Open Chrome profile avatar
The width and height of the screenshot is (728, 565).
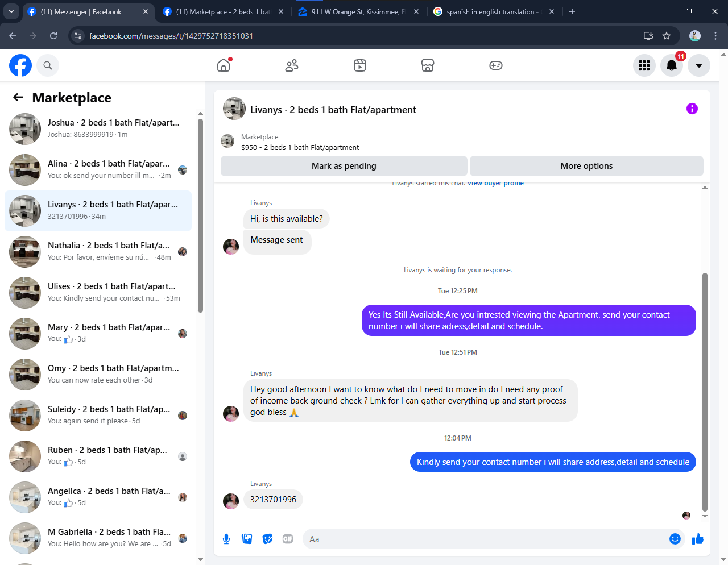(x=695, y=36)
